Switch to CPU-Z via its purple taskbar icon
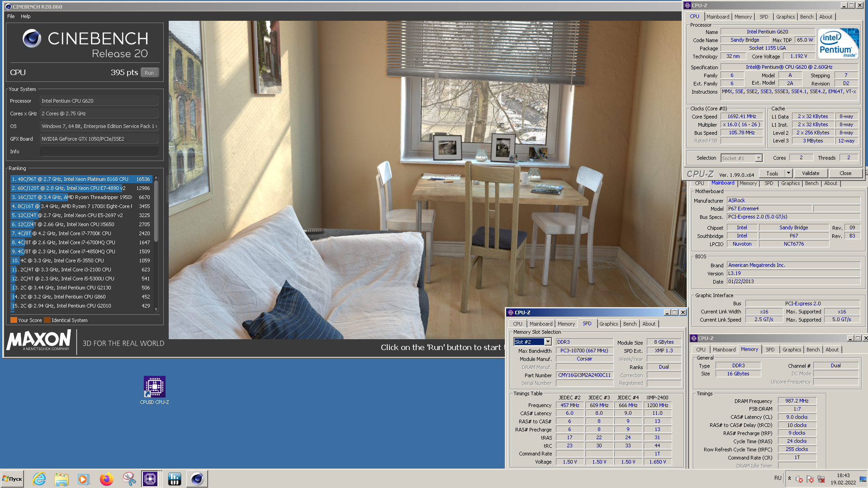Image resolution: width=868 pixels, height=488 pixels. (x=150, y=479)
